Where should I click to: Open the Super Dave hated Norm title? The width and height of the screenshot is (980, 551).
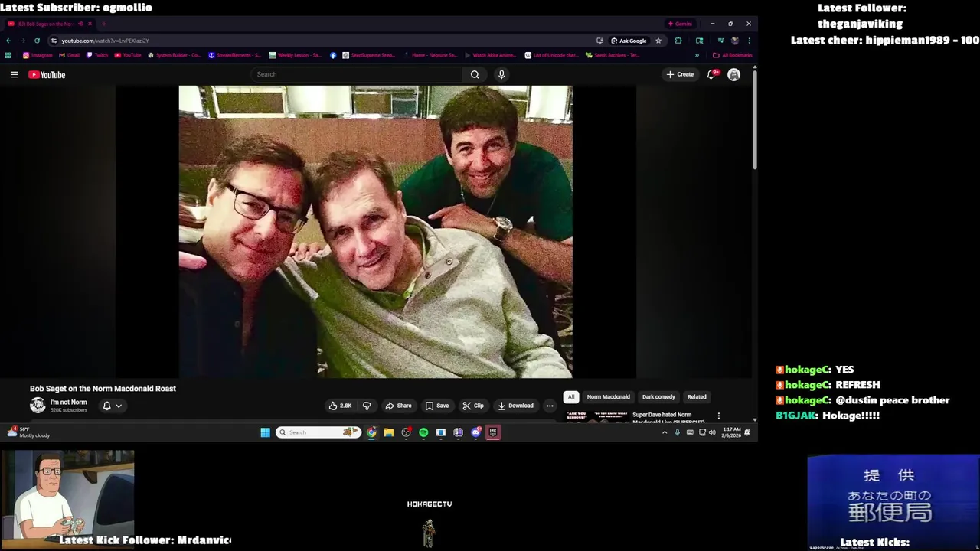tap(668, 418)
